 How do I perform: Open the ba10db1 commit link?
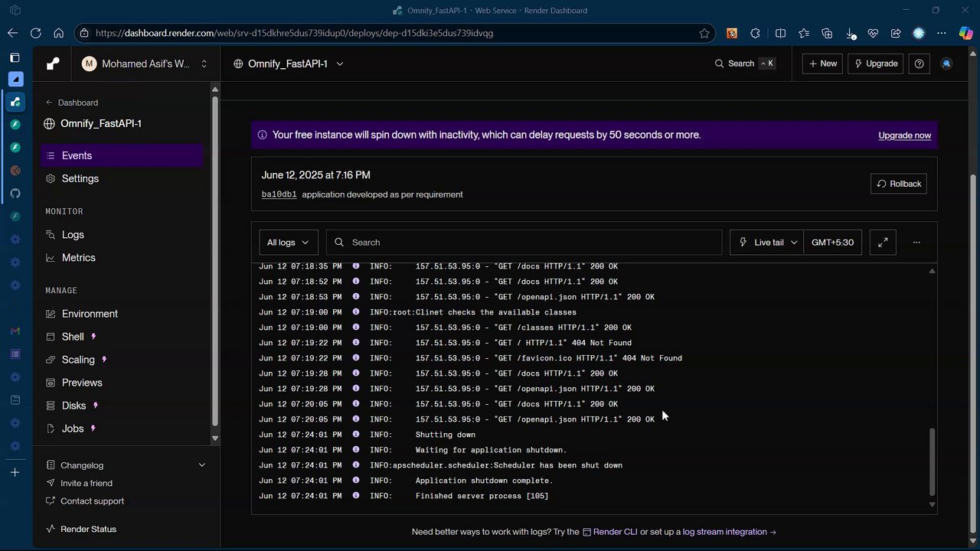coord(279,194)
